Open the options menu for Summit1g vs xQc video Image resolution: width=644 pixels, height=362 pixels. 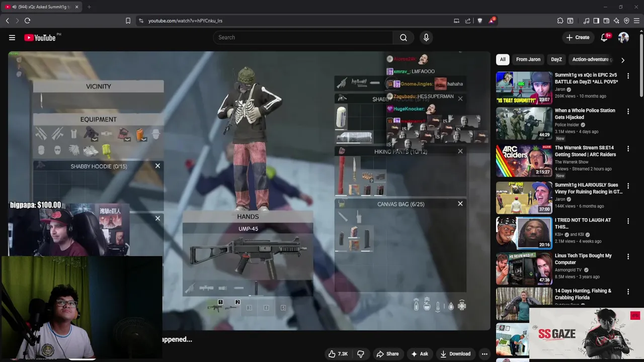[628, 76]
